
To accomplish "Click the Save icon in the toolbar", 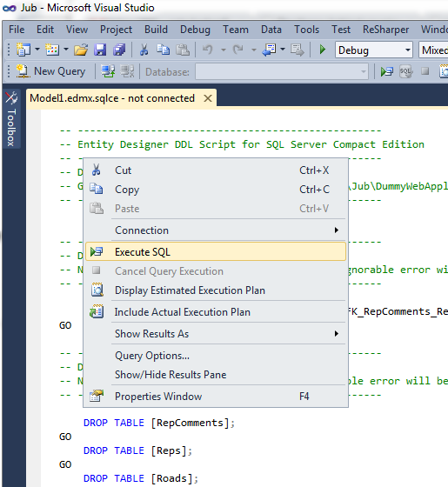I will coord(100,50).
